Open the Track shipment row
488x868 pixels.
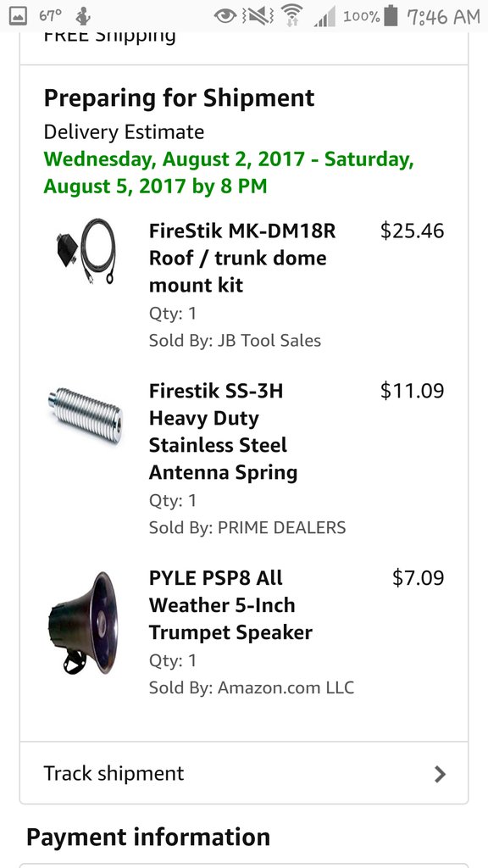(244, 773)
